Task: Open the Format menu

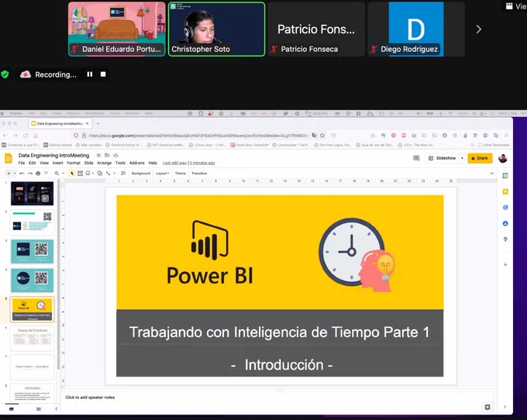Action: click(74, 163)
